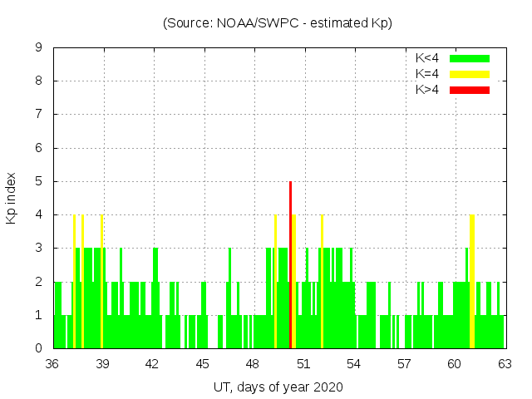Click the "Kp index" y-axis label

point(12,198)
